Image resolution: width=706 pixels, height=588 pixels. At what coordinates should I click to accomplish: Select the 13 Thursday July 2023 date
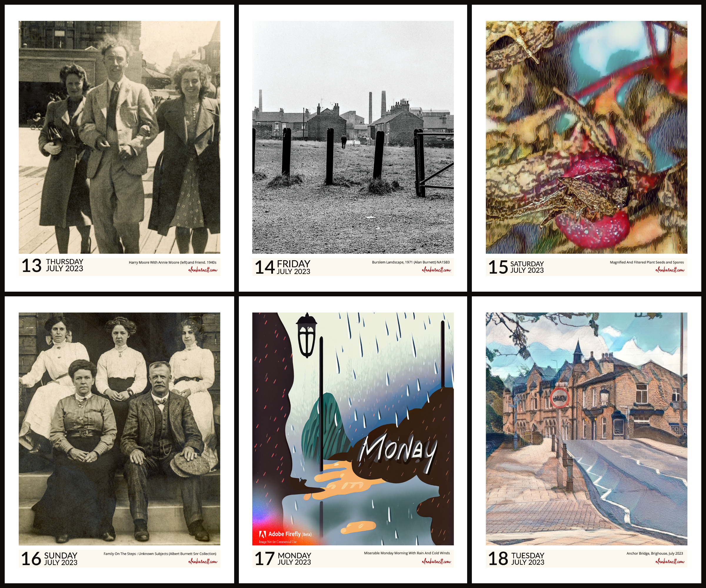pos(52,265)
